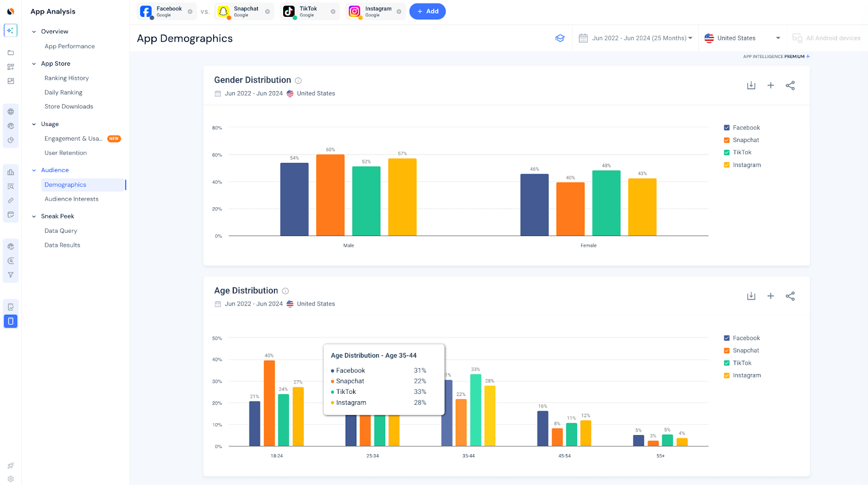Image resolution: width=868 pixels, height=485 pixels.
Task: Uncheck Instagram in the Age Distribution legend
Action: pyautogui.click(x=727, y=375)
